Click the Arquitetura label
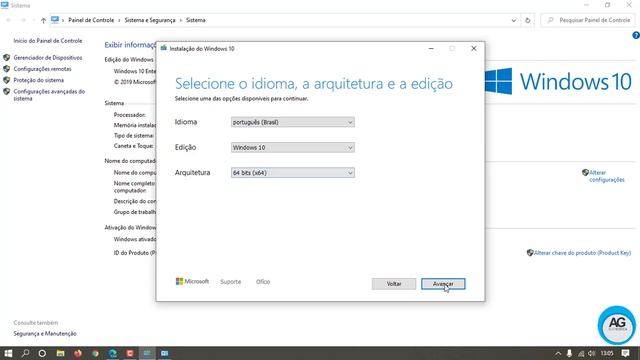Screen dimensions: 640x360 (193, 173)
